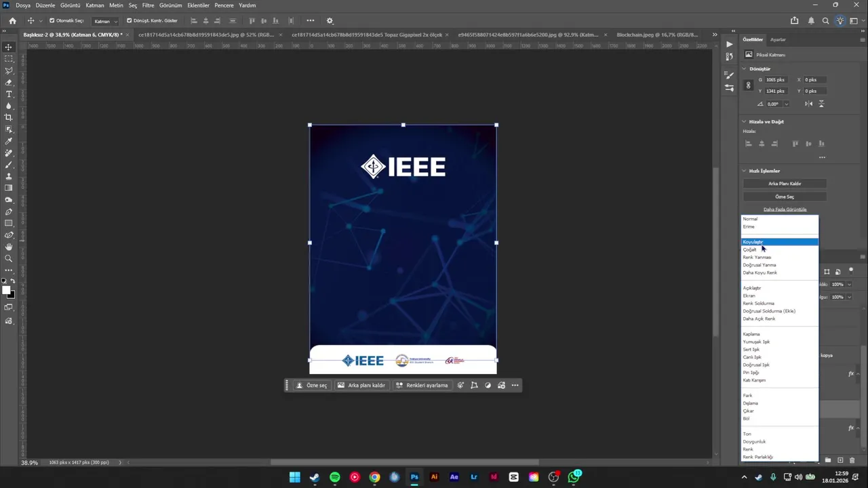This screenshot has width=868, height=488.
Task: Select the Hand tool
Action: tap(9, 247)
